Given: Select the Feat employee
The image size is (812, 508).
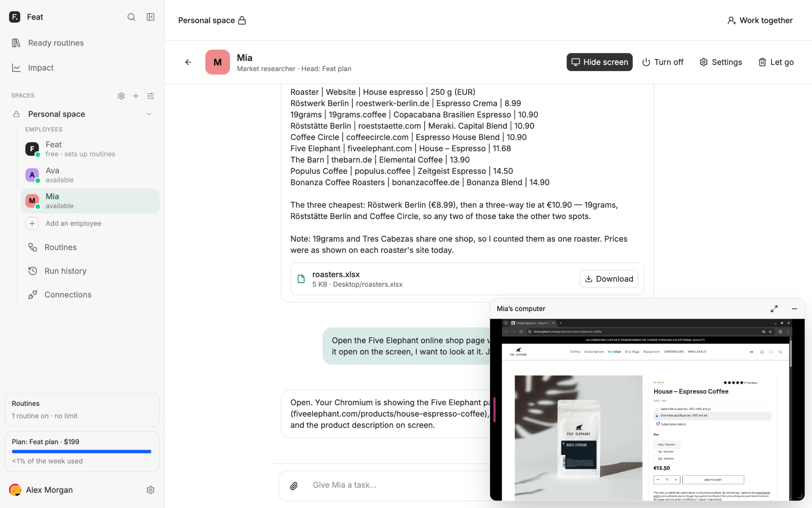Looking at the screenshot, I should click(90, 149).
